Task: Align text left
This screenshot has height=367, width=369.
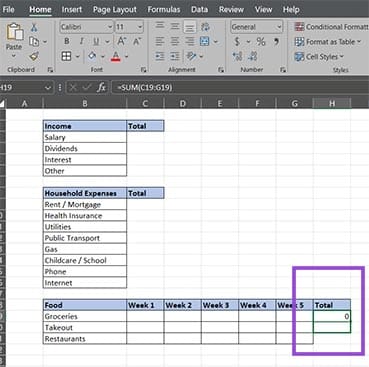Action: [160, 41]
